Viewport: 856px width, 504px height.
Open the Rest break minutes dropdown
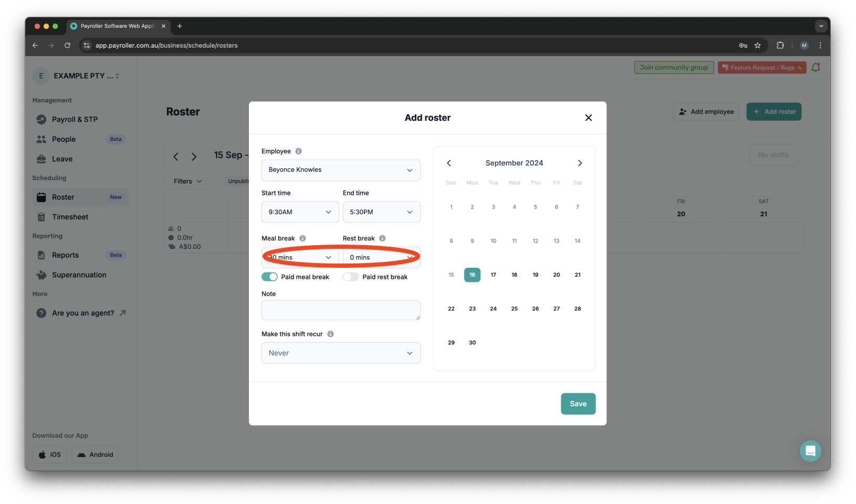(x=381, y=257)
